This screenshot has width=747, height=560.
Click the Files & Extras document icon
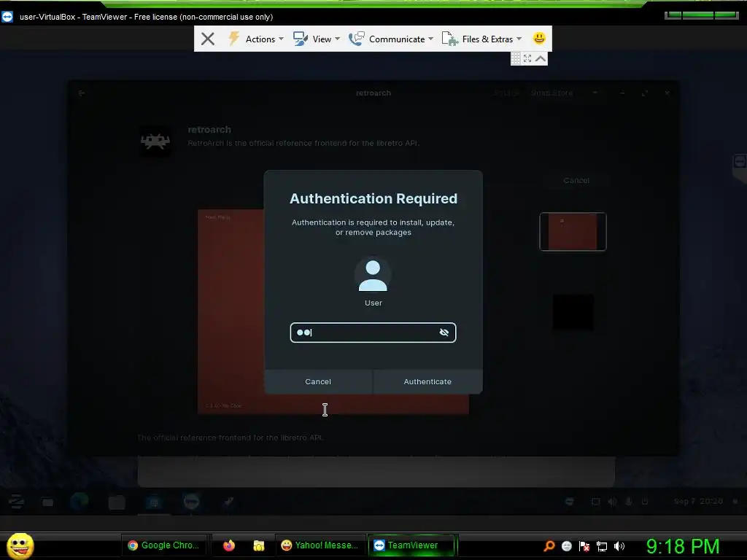[x=449, y=39]
